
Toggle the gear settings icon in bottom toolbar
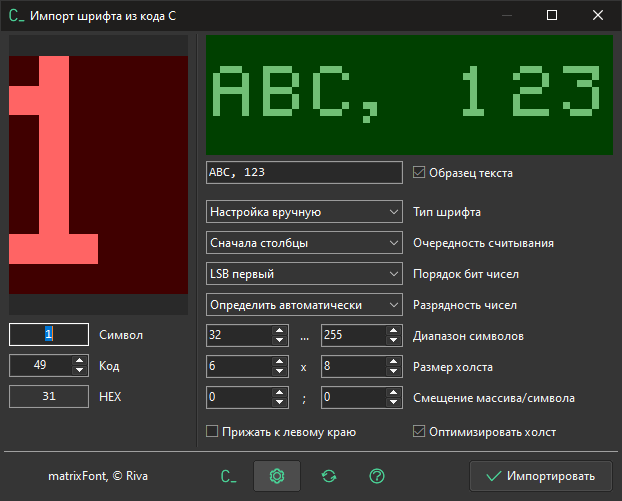point(277,476)
